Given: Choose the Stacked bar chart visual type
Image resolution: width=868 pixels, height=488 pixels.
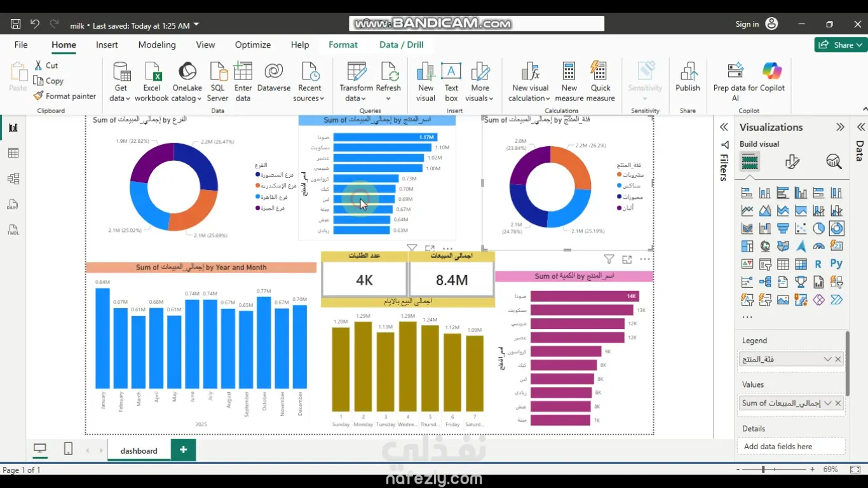Looking at the screenshot, I should click(747, 193).
